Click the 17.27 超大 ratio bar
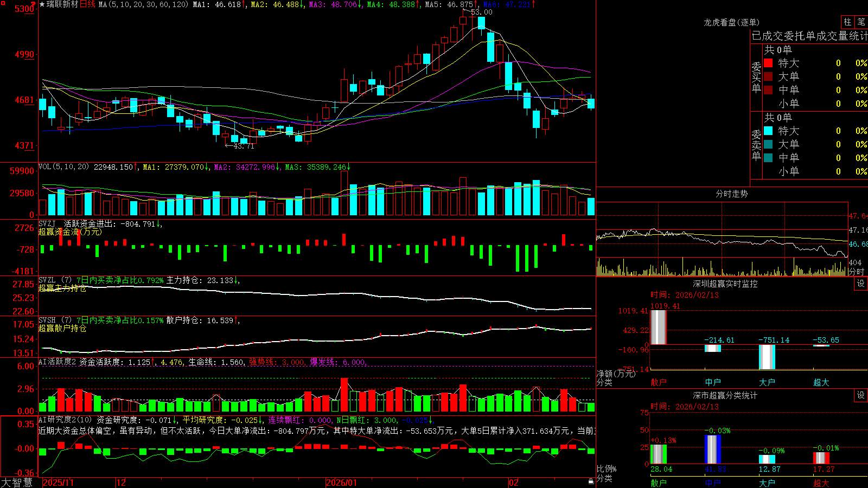This screenshot has height=488, width=868. click(821, 458)
